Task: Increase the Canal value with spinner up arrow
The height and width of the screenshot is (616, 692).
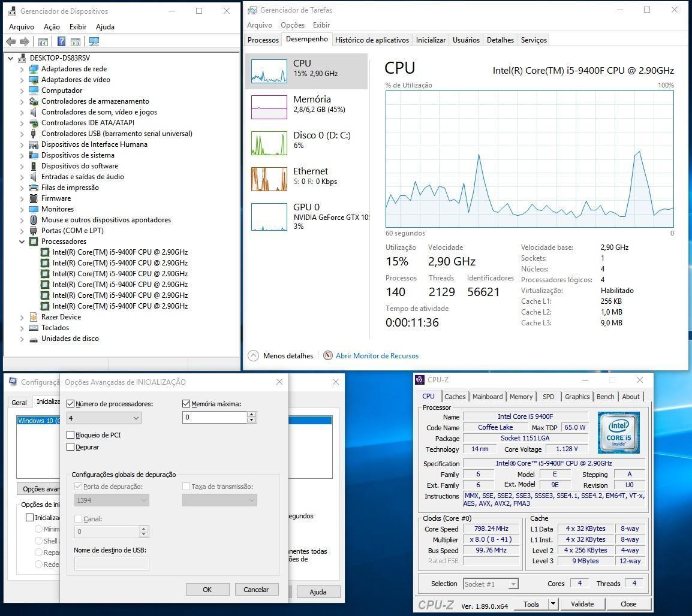Action: click(x=143, y=529)
